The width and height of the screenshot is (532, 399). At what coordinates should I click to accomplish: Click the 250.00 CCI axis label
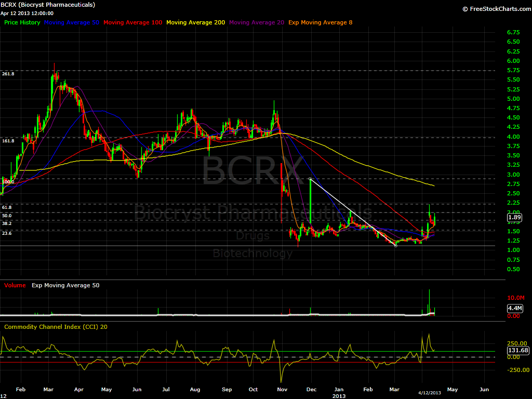tap(517, 343)
